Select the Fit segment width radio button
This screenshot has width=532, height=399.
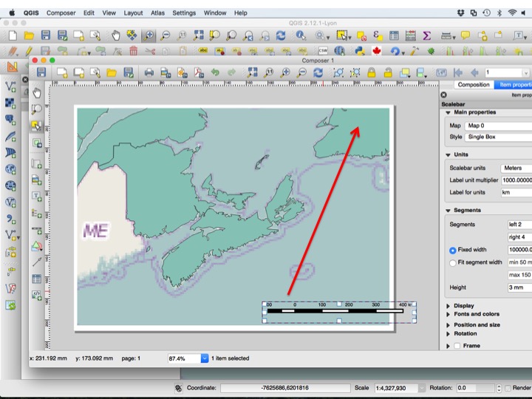453,263
